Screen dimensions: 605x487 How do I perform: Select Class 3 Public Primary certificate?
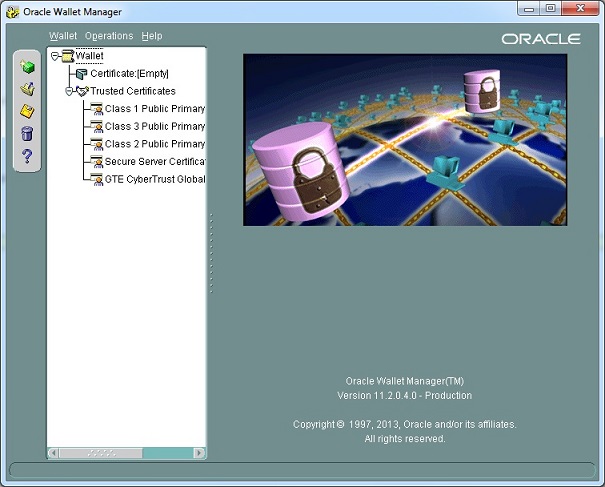[155, 126]
